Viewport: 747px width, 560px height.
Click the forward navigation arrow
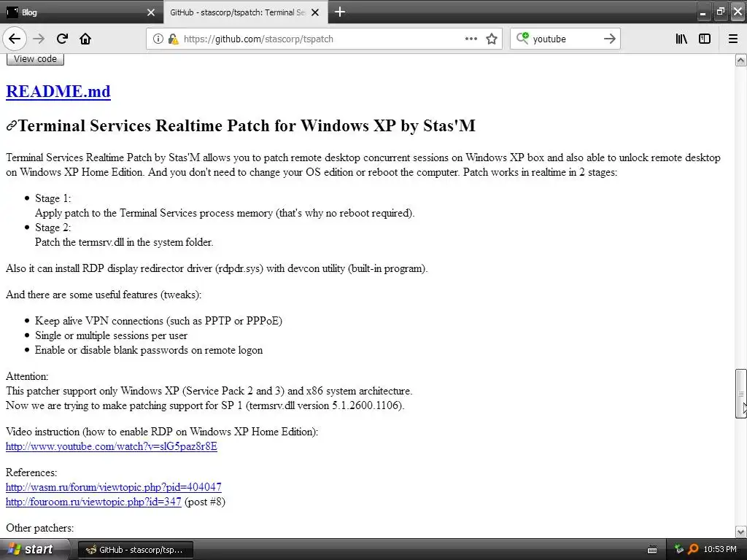[39, 39]
